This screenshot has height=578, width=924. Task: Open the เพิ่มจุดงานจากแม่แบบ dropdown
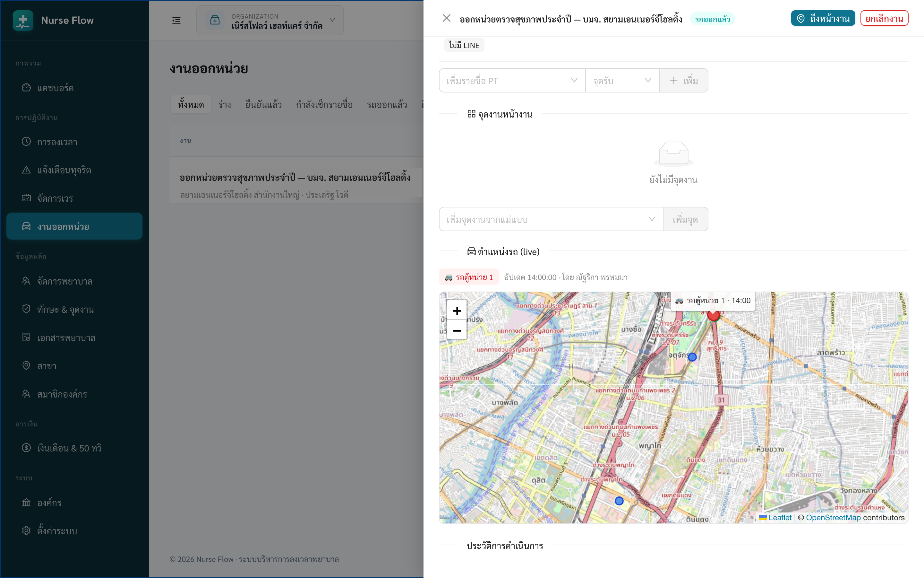pyautogui.click(x=551, y=219)
